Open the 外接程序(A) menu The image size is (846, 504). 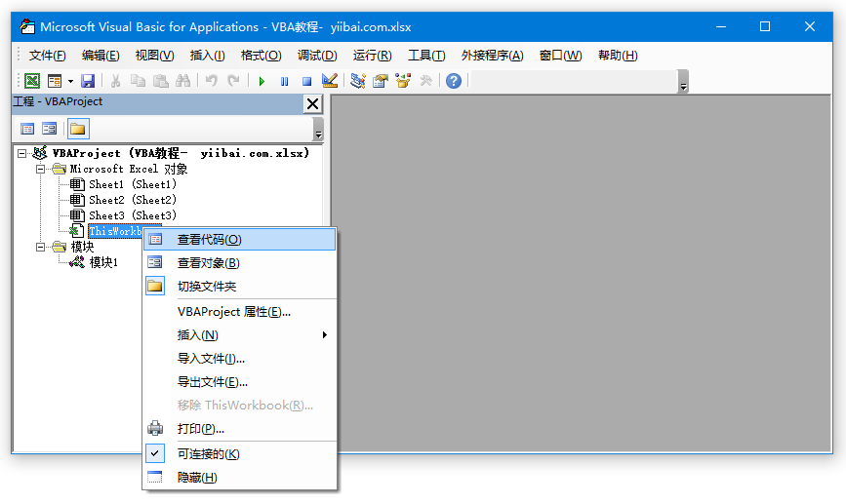pyautogui.click(x=492, y=56)
